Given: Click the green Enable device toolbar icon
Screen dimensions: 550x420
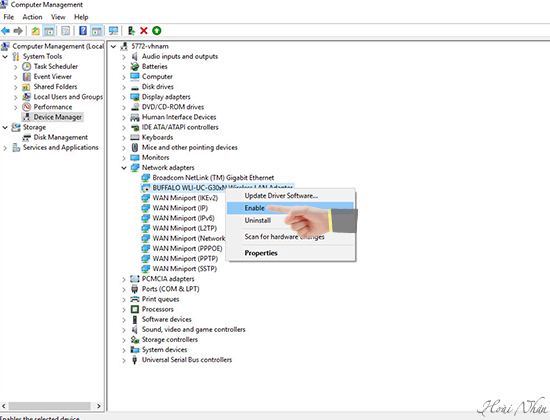Looking at the screenshot, I should (156, 31).
